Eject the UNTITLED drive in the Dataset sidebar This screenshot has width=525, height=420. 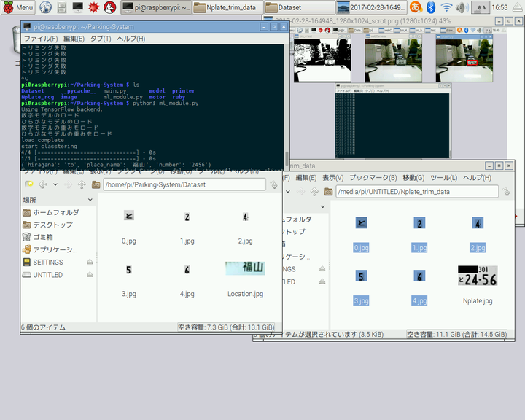click(x=90, y=275)
